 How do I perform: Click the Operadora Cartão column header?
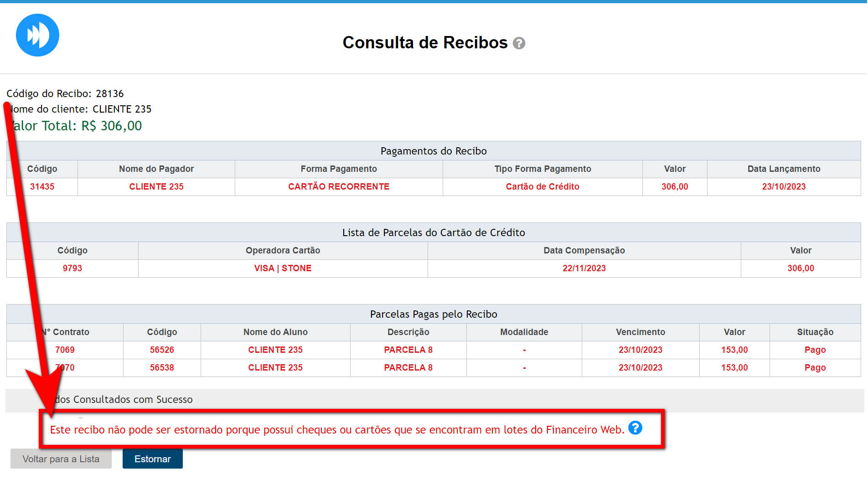coord(283,250)
